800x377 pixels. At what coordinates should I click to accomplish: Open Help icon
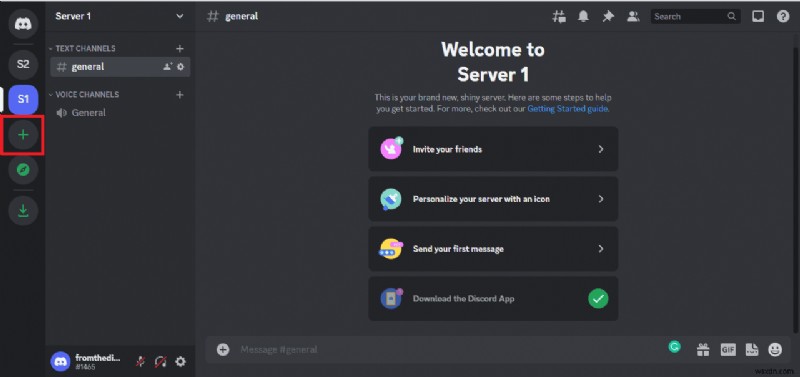coord(783,16)
